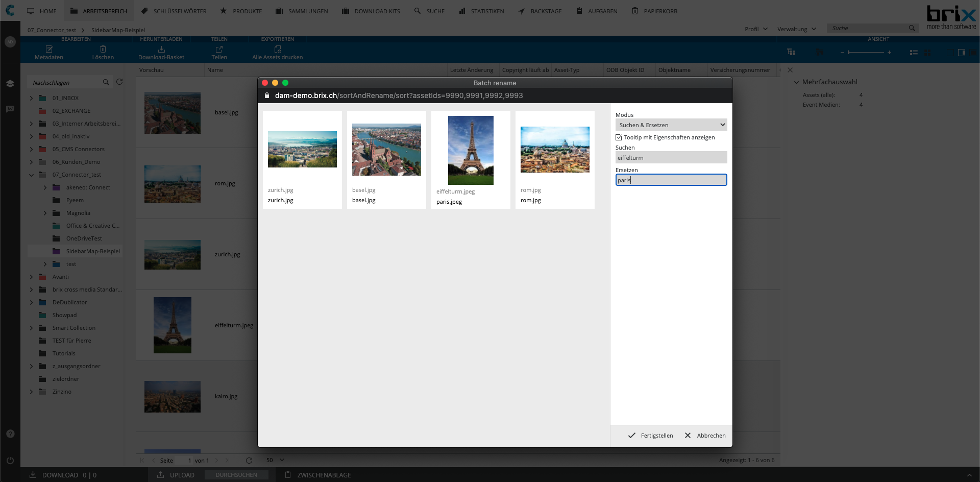Viewport: 980px width, 482px height.
Task: Increase thumbnail size with plus
Action: (x=889, y=52)
